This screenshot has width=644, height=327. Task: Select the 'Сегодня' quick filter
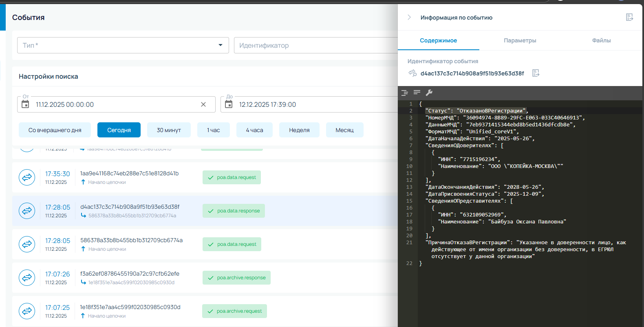click(119, 130)
